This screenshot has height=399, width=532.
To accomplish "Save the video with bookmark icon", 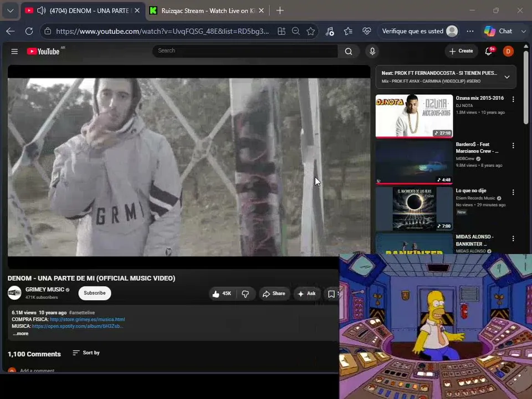I will click(331, 294).
